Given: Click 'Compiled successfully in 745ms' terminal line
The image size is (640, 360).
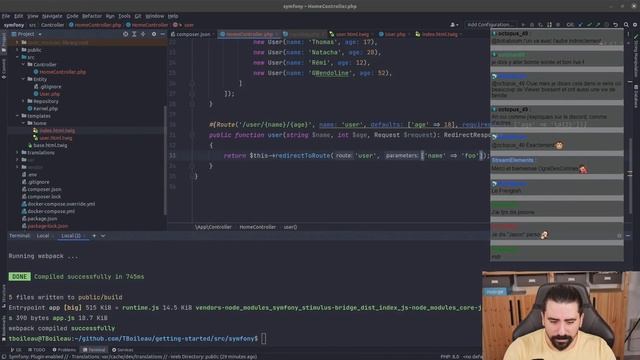Looking at the screenshot, I should coord(89,277).
